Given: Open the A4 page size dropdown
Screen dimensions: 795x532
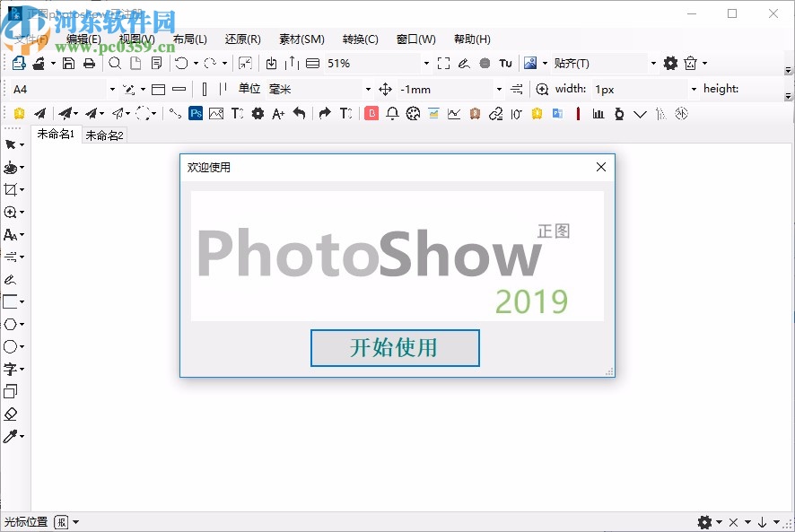Looking at the screenshot, I should click(111, 88).
